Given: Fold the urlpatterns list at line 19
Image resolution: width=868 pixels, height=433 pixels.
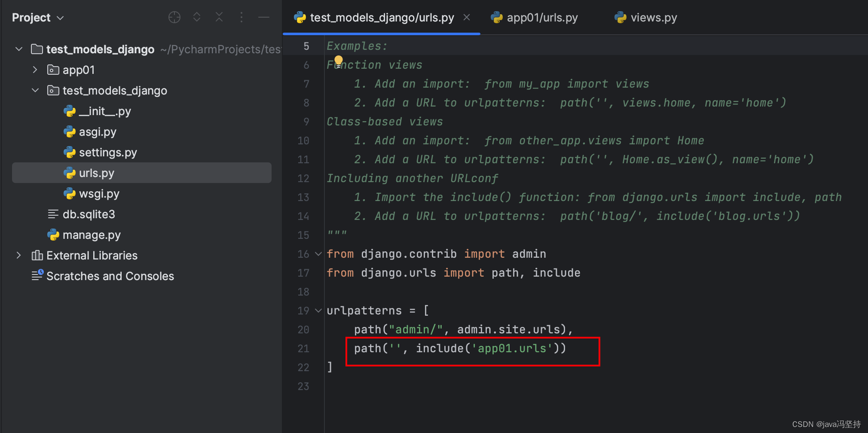Looking at the screenshot, I should click(318, 310).
